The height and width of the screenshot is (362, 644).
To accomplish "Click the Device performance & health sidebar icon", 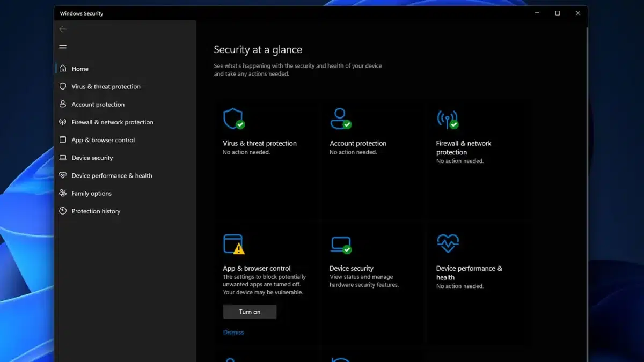I will (63, 175).
